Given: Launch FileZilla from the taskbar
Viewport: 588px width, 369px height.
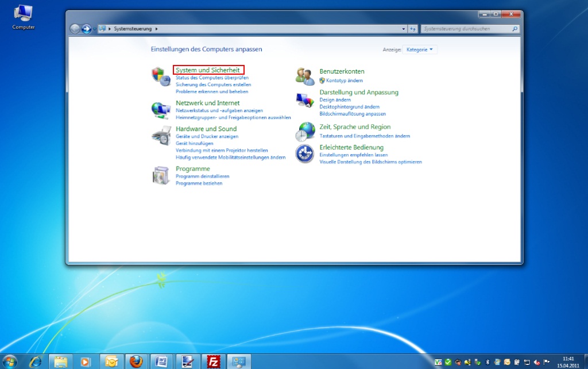Looking at the screenshot, I should pyautogui.click(x=214, y=362).
